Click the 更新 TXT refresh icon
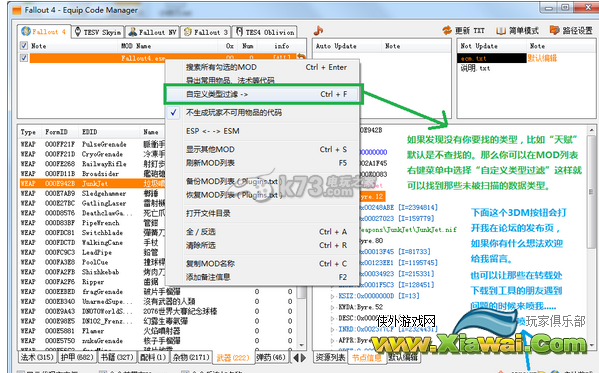The width and height of the screenshot is (599, 373). pos(447,30)
